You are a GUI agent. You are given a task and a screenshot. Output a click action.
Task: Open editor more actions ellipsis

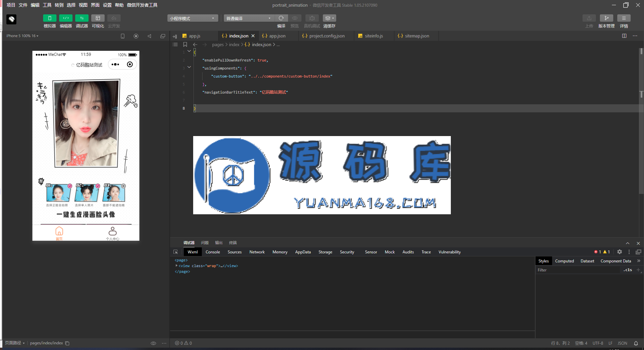click(x=635, y=36)
